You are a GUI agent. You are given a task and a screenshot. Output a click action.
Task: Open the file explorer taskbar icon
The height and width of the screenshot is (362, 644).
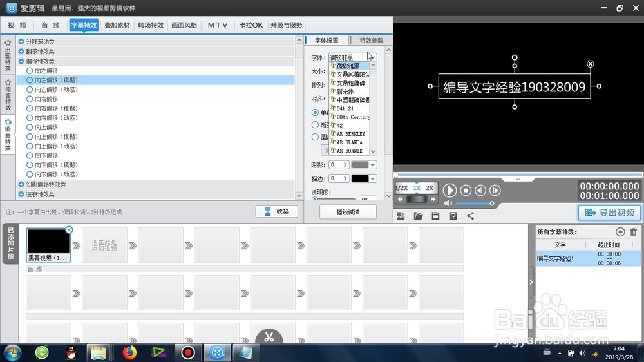(99, 352)
